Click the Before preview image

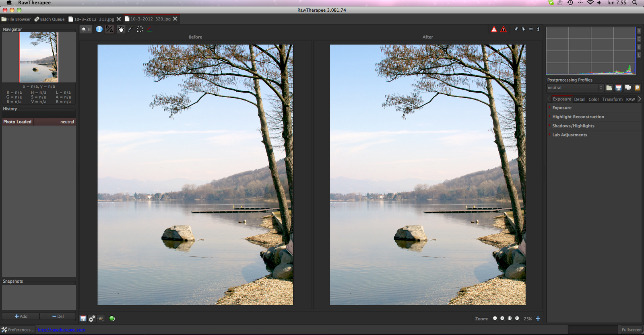pyautogui.click(x=195, y=175)
